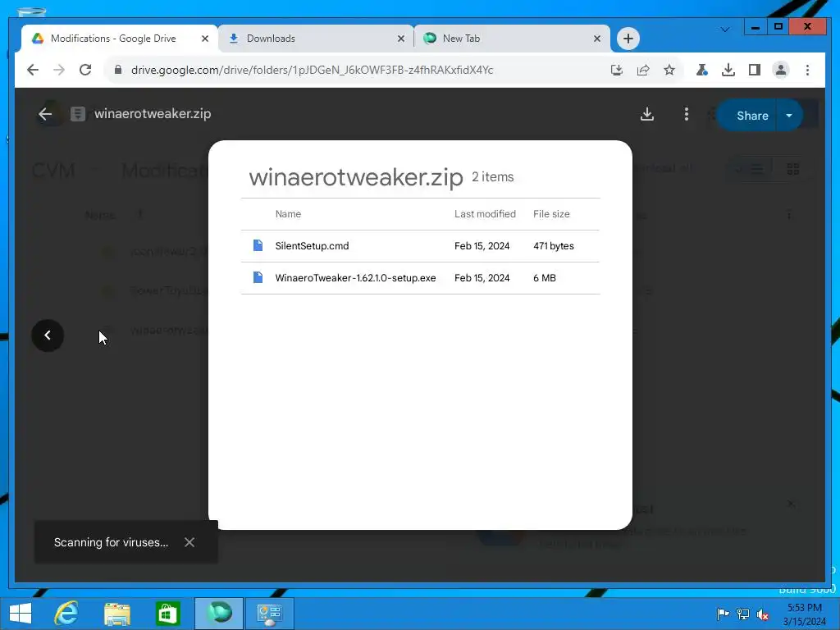
Task: Open the Windows Store taskbar icon
Action: [167, 614]
